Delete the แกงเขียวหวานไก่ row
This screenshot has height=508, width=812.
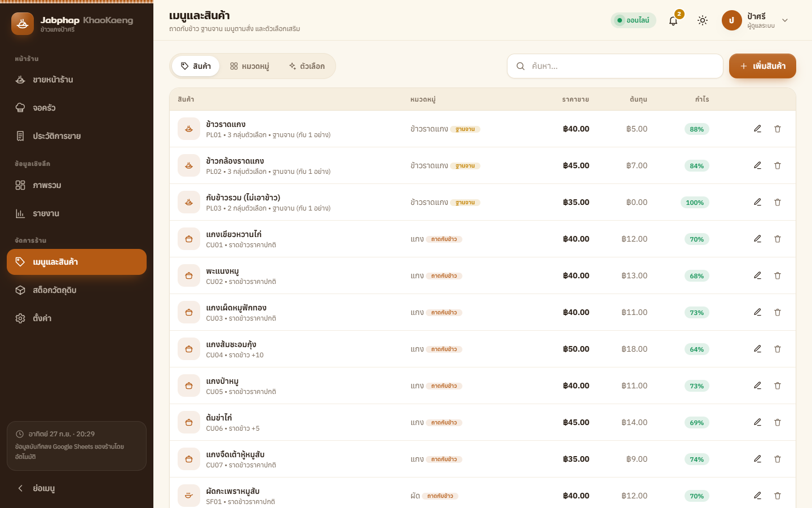778,239
